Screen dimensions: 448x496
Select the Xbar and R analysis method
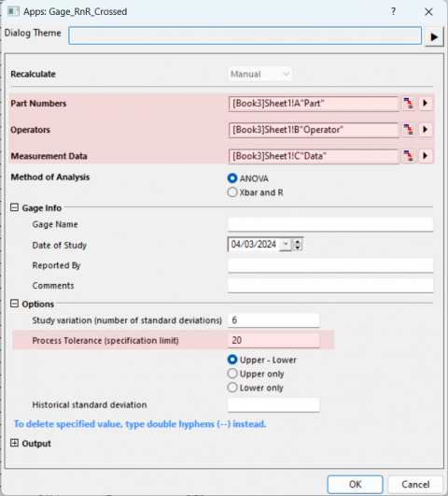point(255,192)
